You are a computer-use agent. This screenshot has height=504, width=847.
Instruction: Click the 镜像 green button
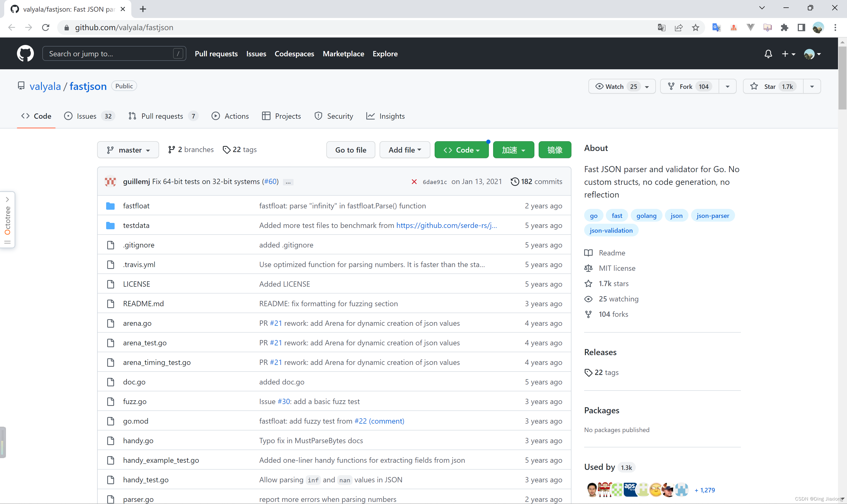555,150
